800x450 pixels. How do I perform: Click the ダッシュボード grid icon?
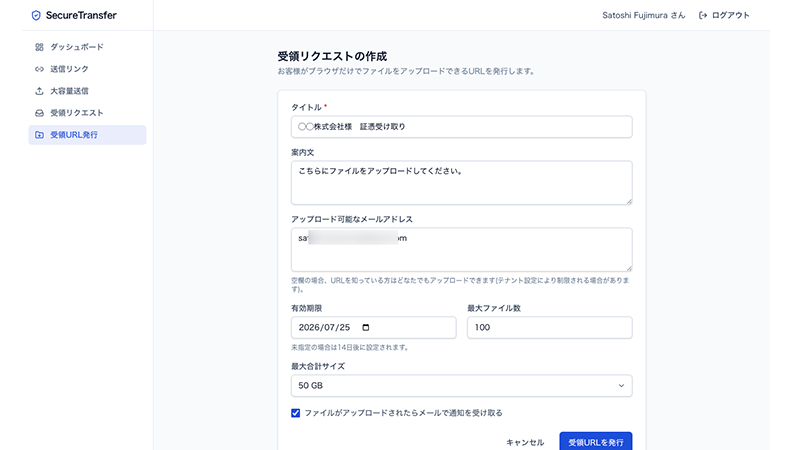pyautogui.click(x=39, y=47)
